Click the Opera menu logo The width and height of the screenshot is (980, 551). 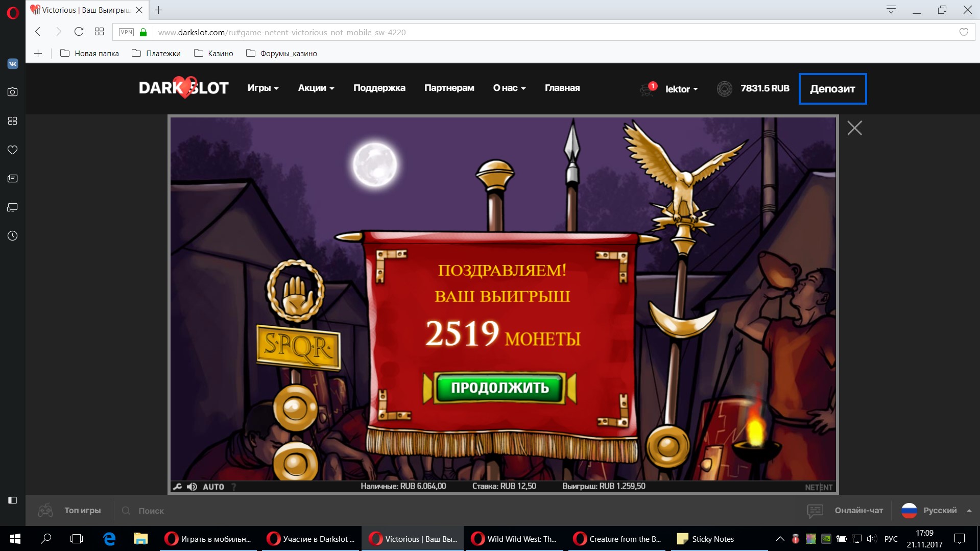point(13,12)
